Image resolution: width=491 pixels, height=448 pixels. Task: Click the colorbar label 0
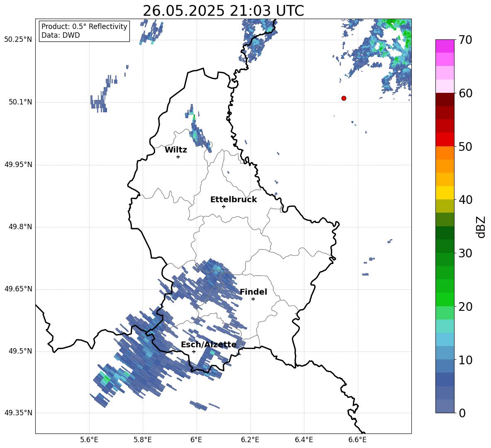point(462,413)
